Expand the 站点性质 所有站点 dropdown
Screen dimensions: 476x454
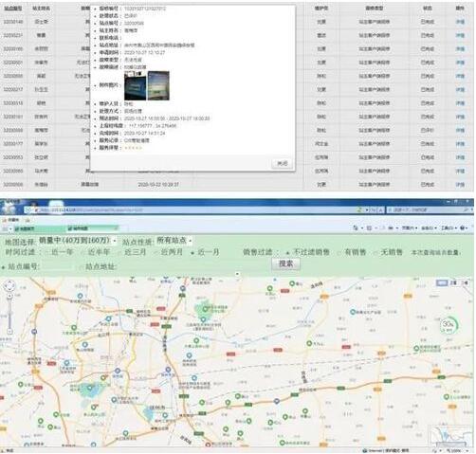click(x=174, y=241)
